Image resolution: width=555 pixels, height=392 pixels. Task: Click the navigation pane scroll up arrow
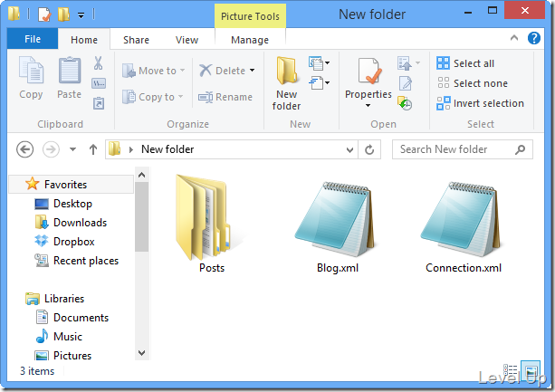pos(141,175)
